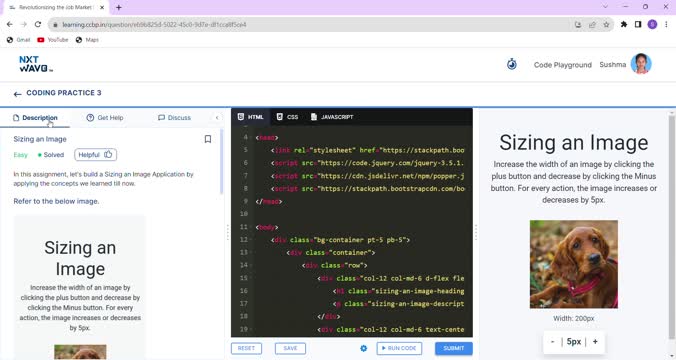
Task: Click the NXT Wave logo
Action: [x=36, y=64]
